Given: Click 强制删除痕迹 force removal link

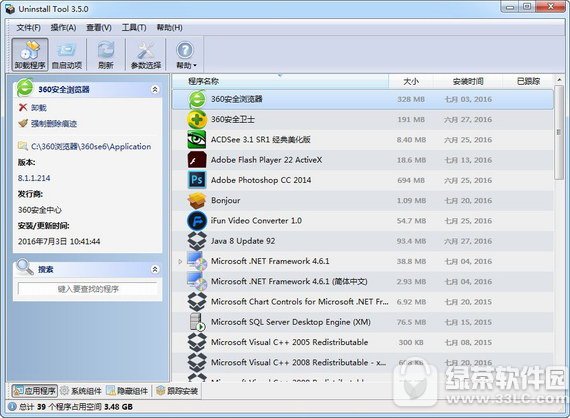Looking at the screenshot, I should point(47,124).
